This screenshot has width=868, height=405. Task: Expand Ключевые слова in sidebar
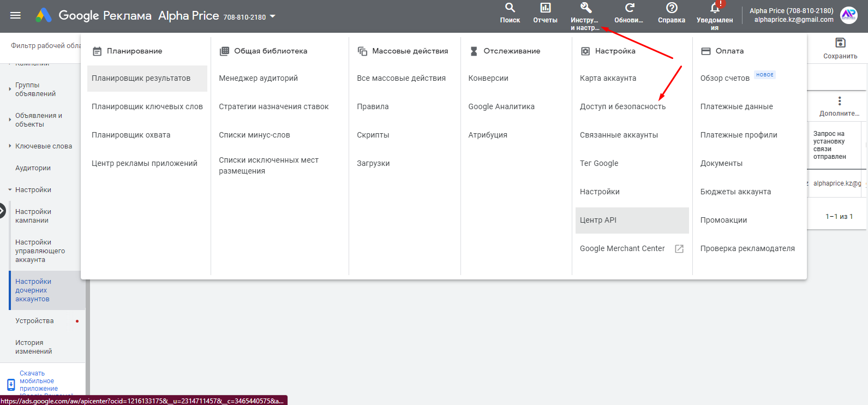point(10,146)
